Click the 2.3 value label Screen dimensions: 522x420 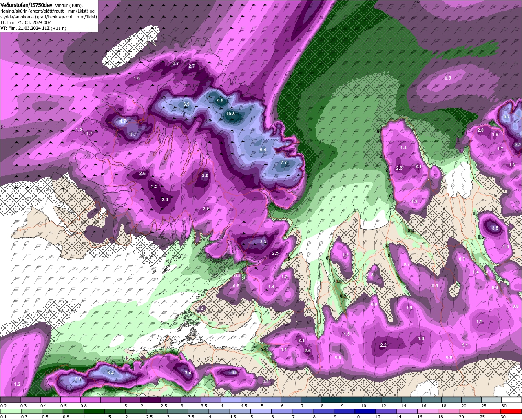165,199
